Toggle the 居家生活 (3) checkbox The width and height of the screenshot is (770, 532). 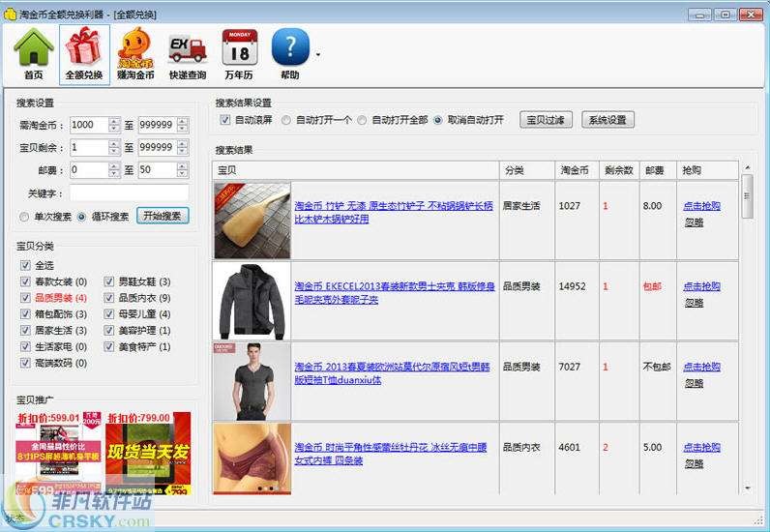25,330
